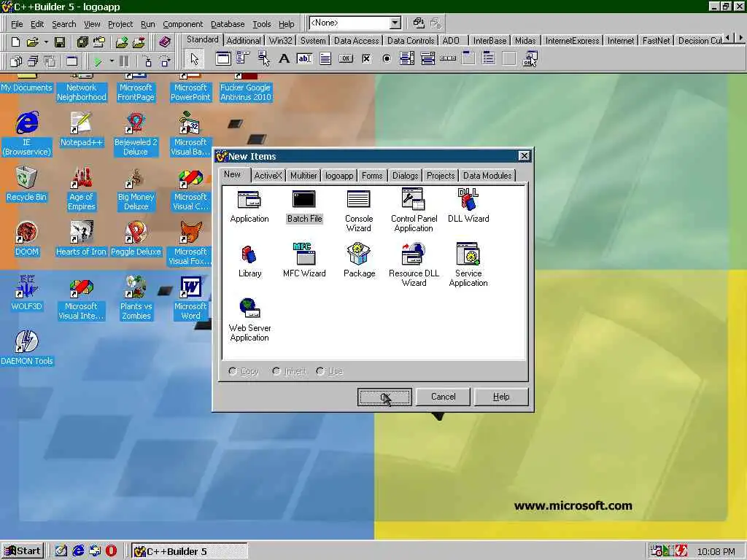Expand the Open file dropdown arrow
The height and width of the screenshot is (560, 747).
(46, 42)
